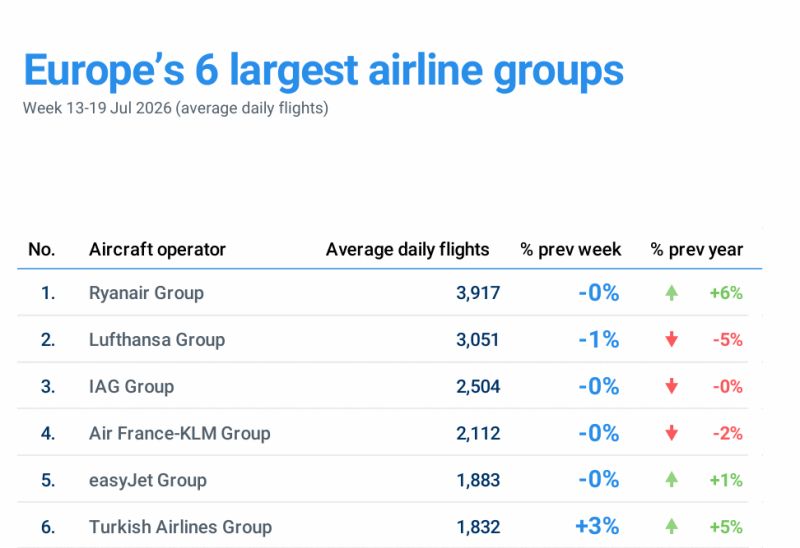Click the red down arrow in IAG row
Screen dimensions: 800x548
point(671,386)
